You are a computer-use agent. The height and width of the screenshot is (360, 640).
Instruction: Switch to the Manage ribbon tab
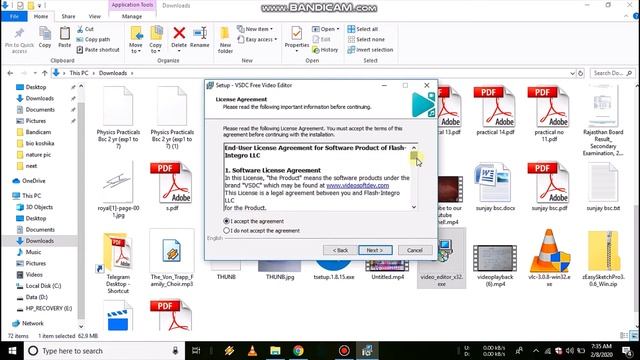pos(132,16)
